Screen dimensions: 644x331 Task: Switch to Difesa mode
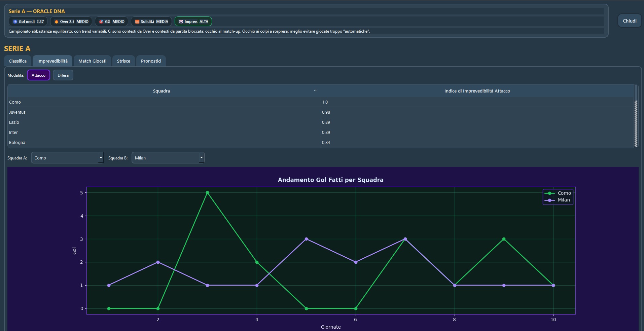click(63, 75)
